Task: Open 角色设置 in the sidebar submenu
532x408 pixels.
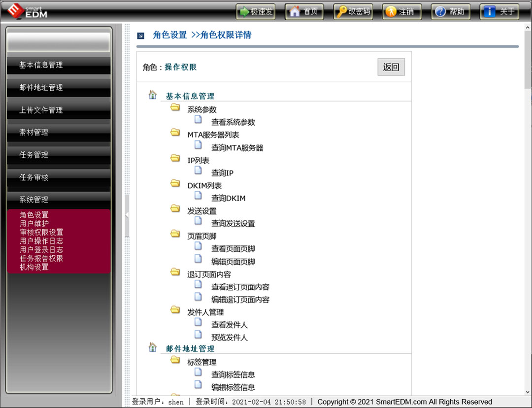Action: [x=34, y=215]
